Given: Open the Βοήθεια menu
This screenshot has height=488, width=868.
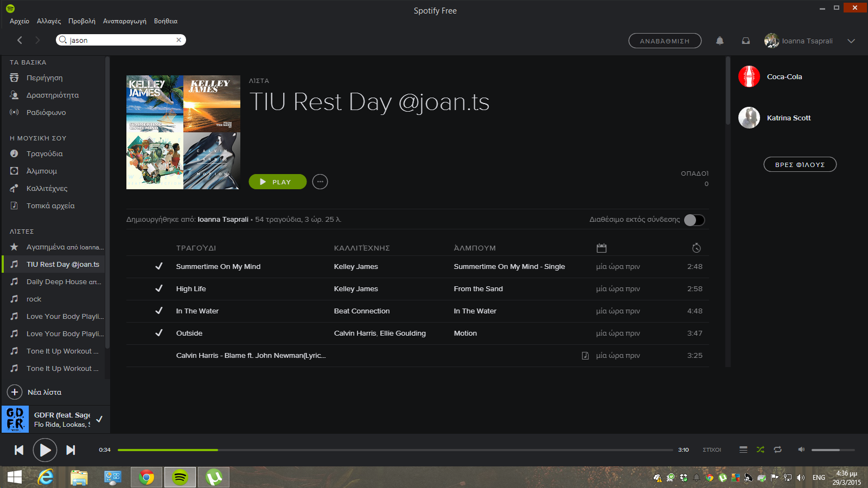Looking at the screenshot, I should click(165, 21).
